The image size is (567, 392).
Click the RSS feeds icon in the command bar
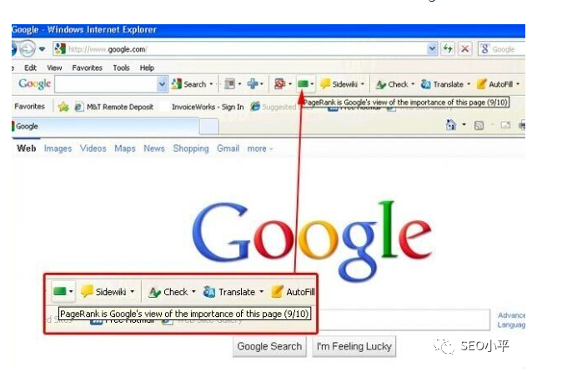(479, 125)
